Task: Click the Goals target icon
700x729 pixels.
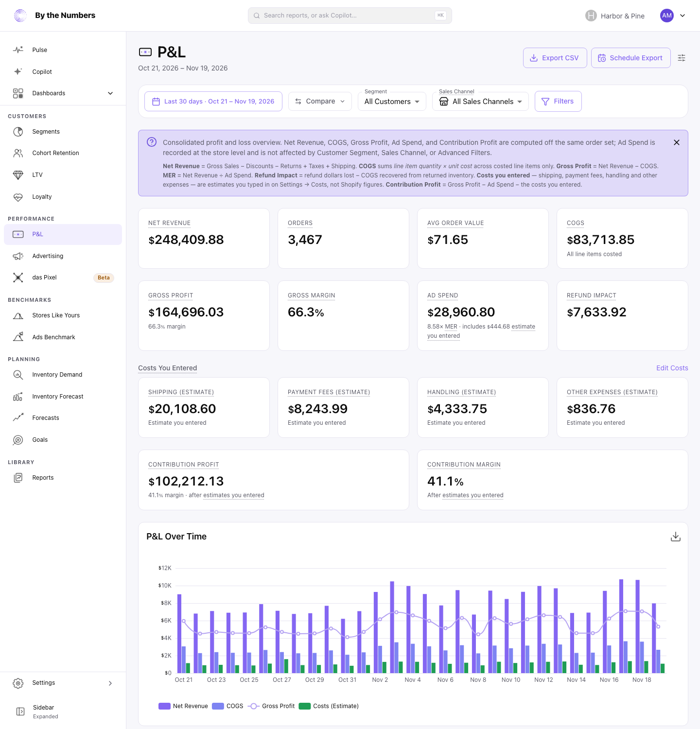Action: click(18, 440)
